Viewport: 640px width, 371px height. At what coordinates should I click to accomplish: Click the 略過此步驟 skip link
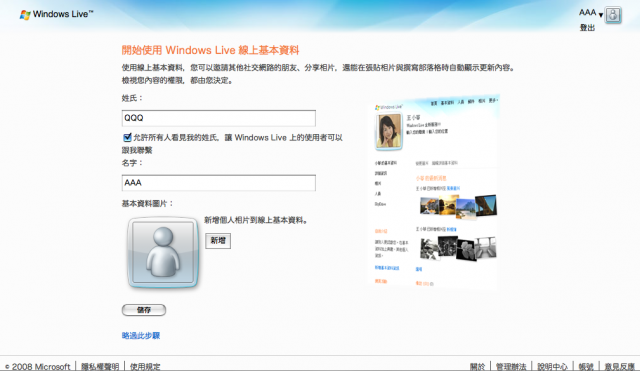pos(141,335)
